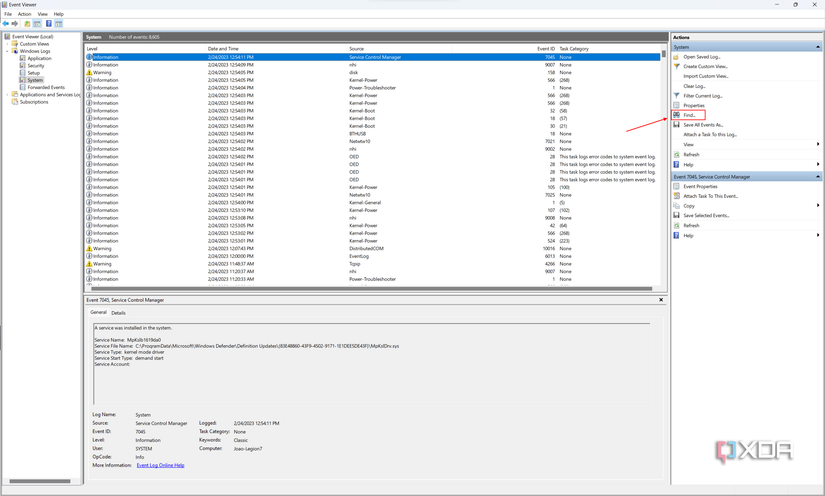Select Forwarded Events log
Screen dimensions: 825x496
click(x=46, y=87)
